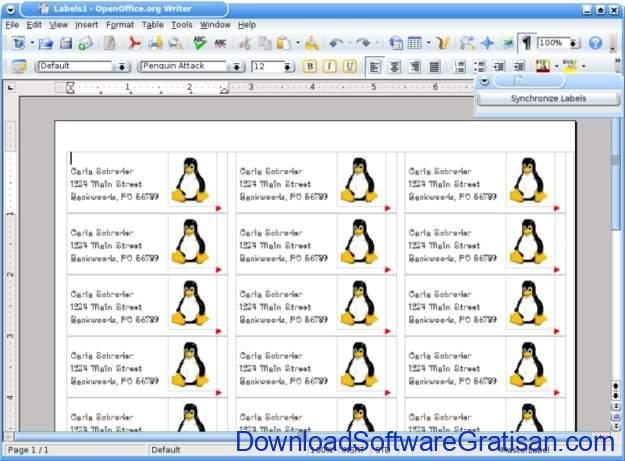Open the Tools menu
Image resolution: width=625 pixels, height=461 pixels.
point(181,25)
